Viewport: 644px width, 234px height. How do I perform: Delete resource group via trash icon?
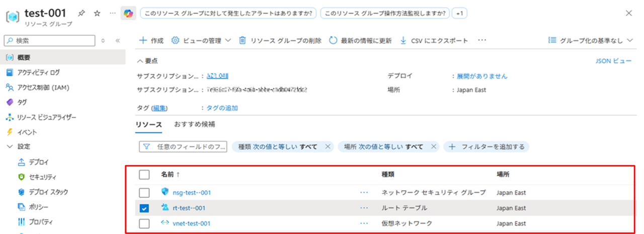[x=242, y=41]
